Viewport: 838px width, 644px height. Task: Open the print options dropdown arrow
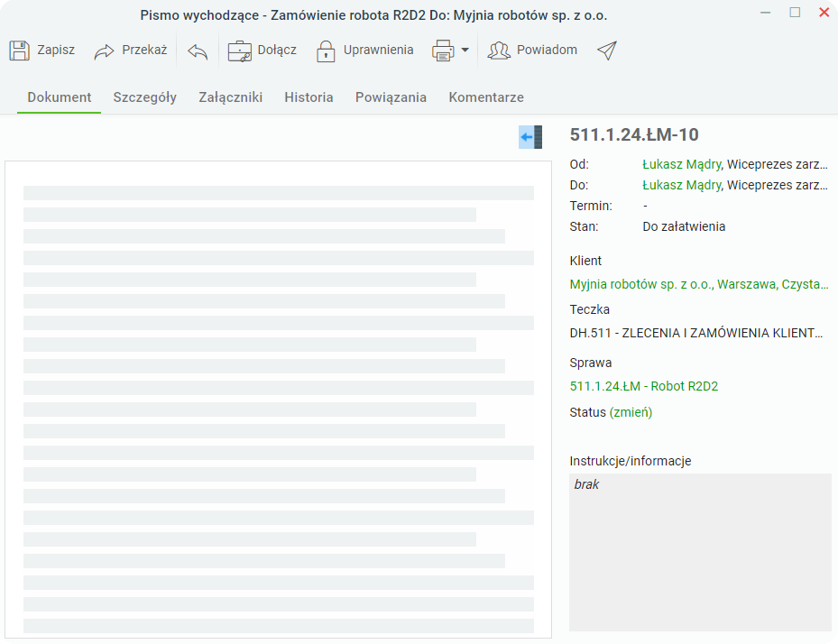coord(465,51)
